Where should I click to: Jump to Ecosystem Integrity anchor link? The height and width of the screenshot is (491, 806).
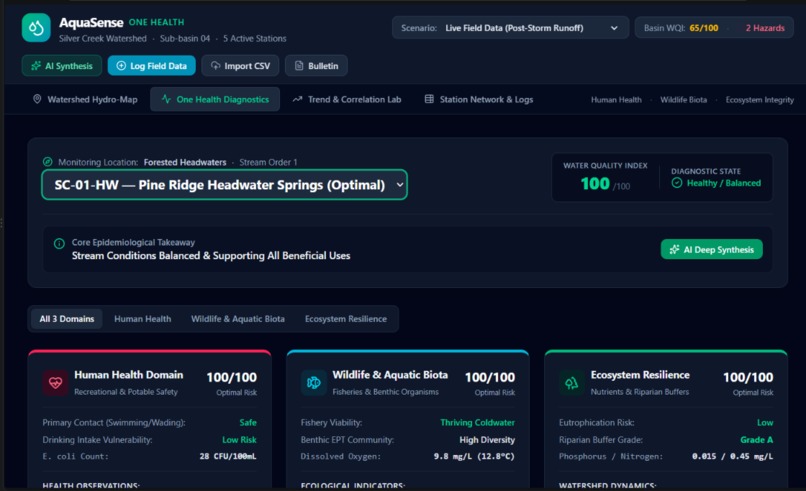coord(759,100)
